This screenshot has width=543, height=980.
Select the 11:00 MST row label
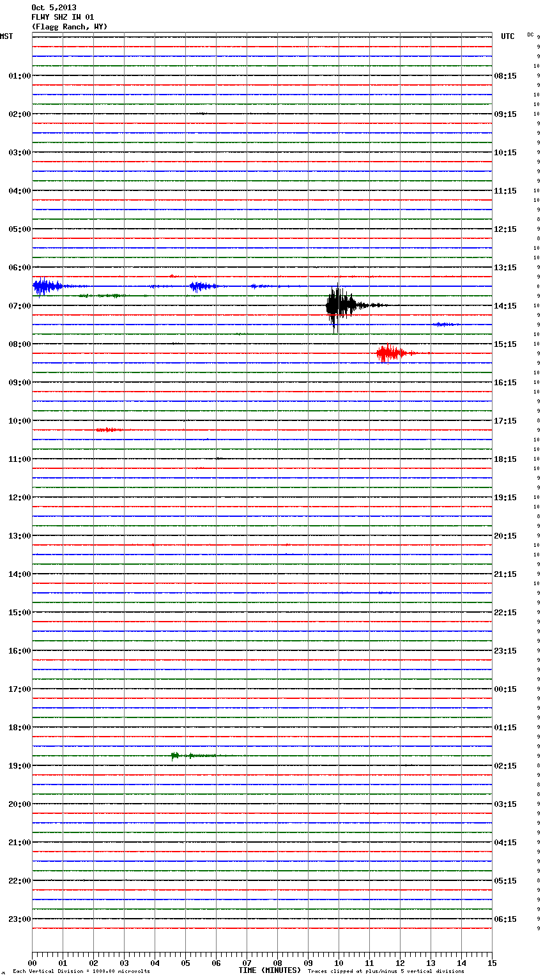click(19, 459)
